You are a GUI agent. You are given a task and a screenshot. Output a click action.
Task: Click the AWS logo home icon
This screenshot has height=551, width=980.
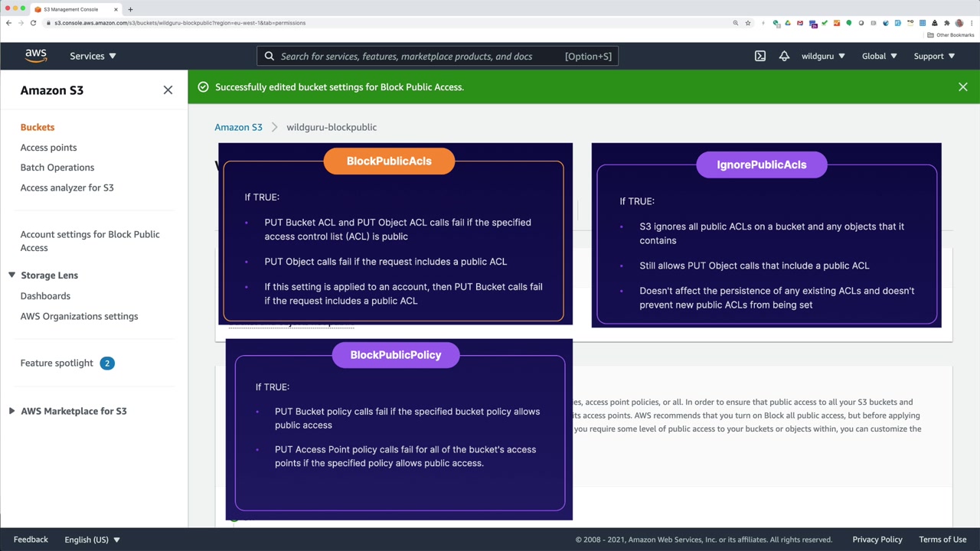click(x=36, y=56)
